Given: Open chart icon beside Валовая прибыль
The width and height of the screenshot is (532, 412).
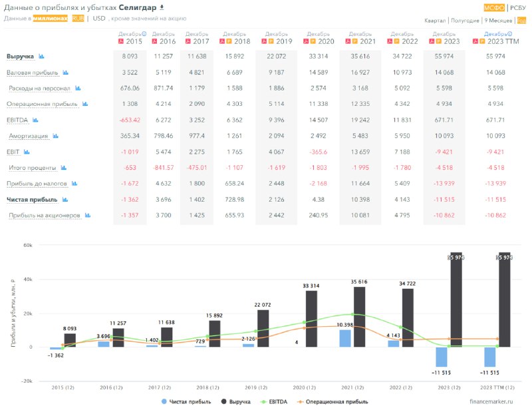Looking at the screenshot, I should pyautogui.click(x=65, y=73).
